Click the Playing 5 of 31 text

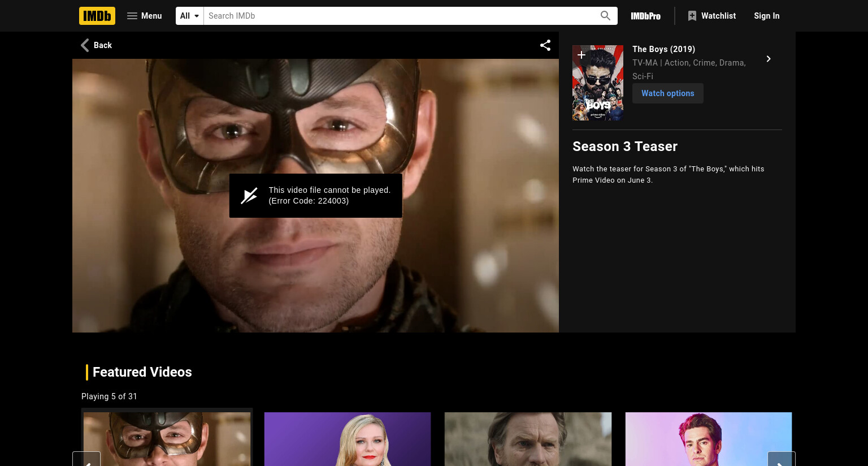(x=109, y=396)
